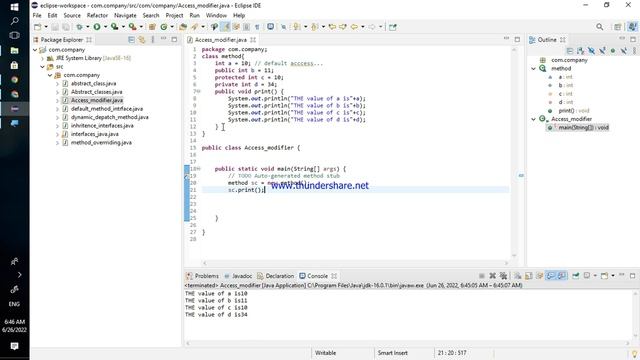
Task: Open the New file dropdown arrow
Action: (46, 27)
